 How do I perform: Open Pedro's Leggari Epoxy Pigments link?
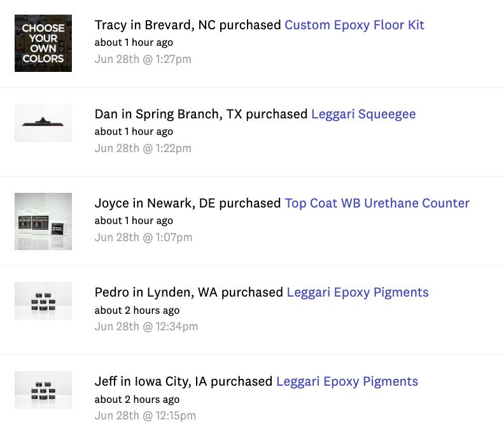[x=358, y=292]
